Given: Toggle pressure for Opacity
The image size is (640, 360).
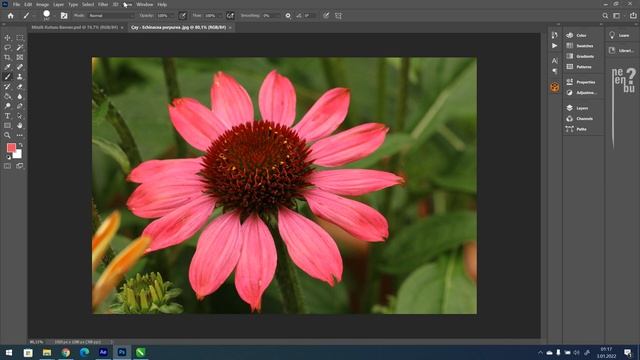Looking at the screenshot, I should click(182, 16).
